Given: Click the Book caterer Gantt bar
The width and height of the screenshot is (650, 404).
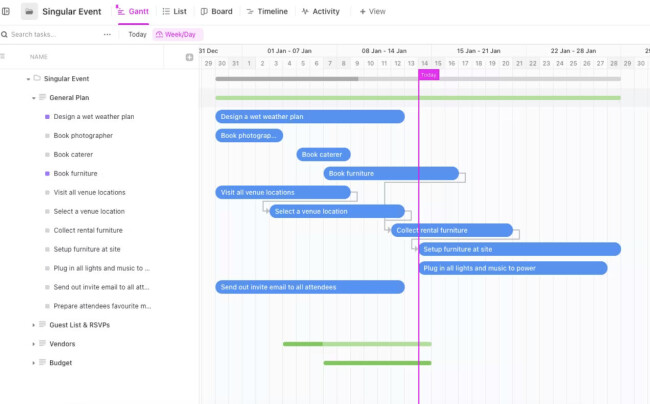Looking at the screenshot, I should (323, 155).
